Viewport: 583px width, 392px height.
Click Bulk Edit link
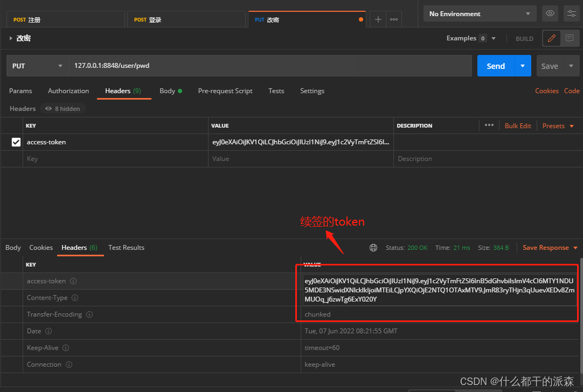(x=518, y=126)
